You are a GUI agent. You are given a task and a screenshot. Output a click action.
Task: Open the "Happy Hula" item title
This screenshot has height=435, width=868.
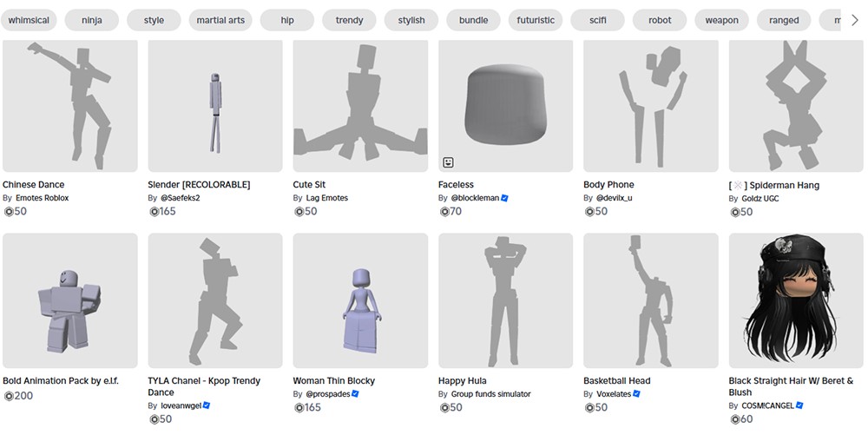(463, 380)
